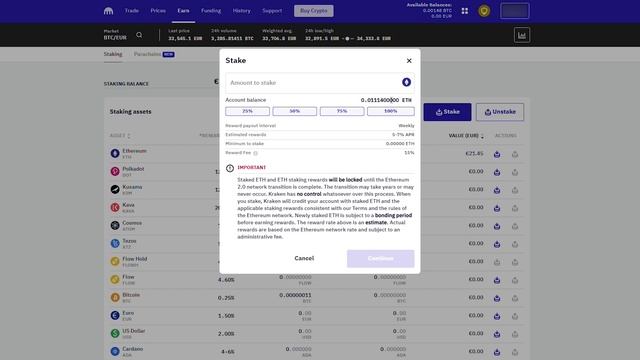Switch to the Staking tab
The height and width of the screenshot is (360, 640).
click(113, 54)
